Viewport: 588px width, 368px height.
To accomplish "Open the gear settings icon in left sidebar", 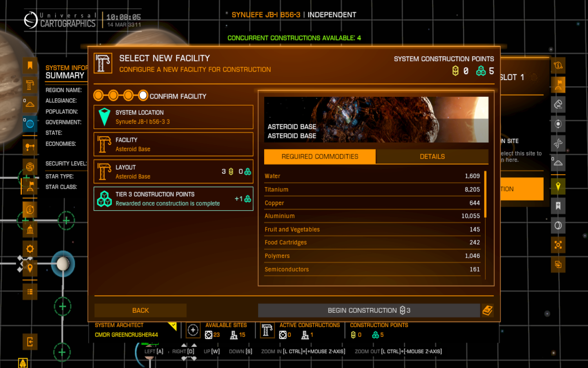I will (30, 249).
